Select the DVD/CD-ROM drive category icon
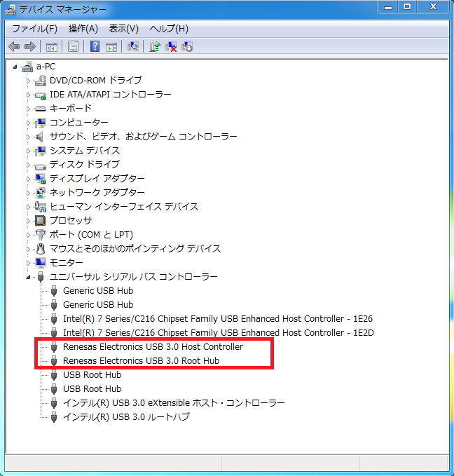The image size is (454, 476). [41, 81]
